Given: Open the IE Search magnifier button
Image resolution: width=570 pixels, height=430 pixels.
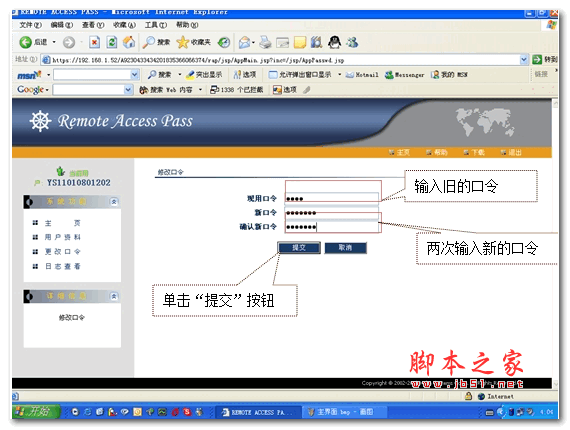Looking at the screenshot, I should pos(156,42).
